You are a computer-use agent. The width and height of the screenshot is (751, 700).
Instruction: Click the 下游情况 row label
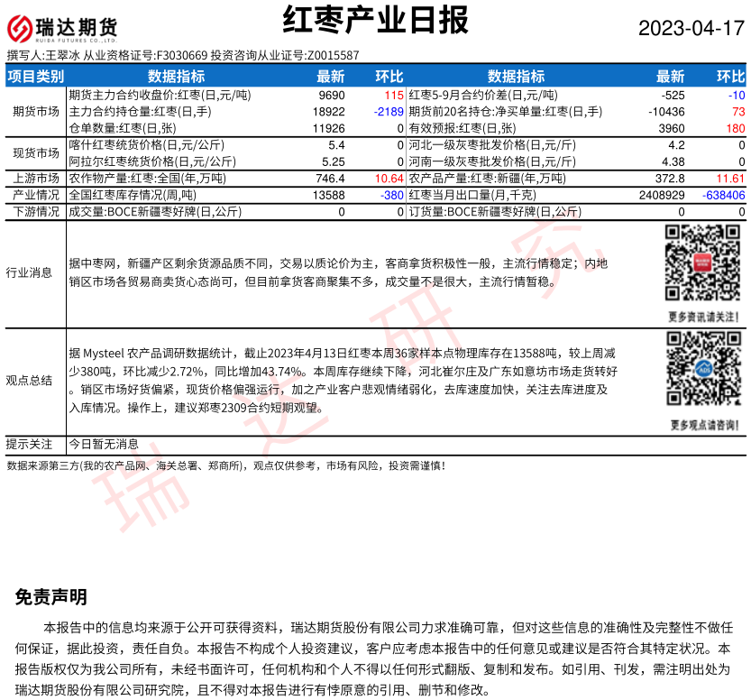click(x=36, y=212)
